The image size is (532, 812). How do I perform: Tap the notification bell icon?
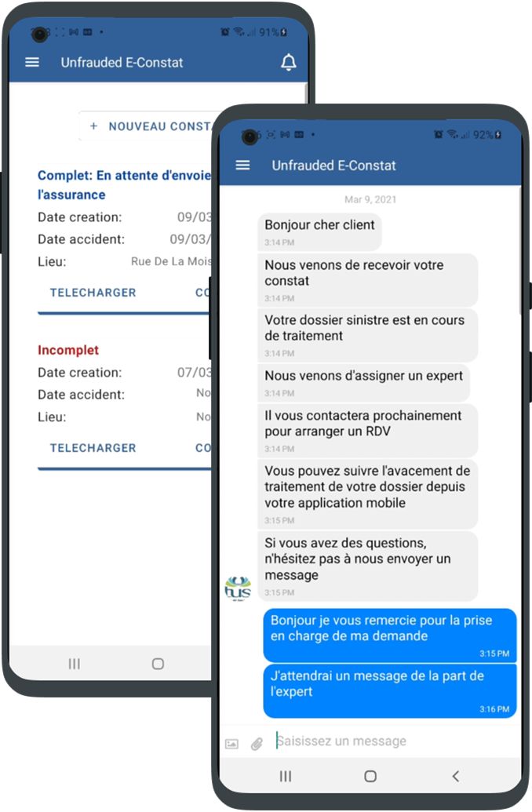click(289, 62)
